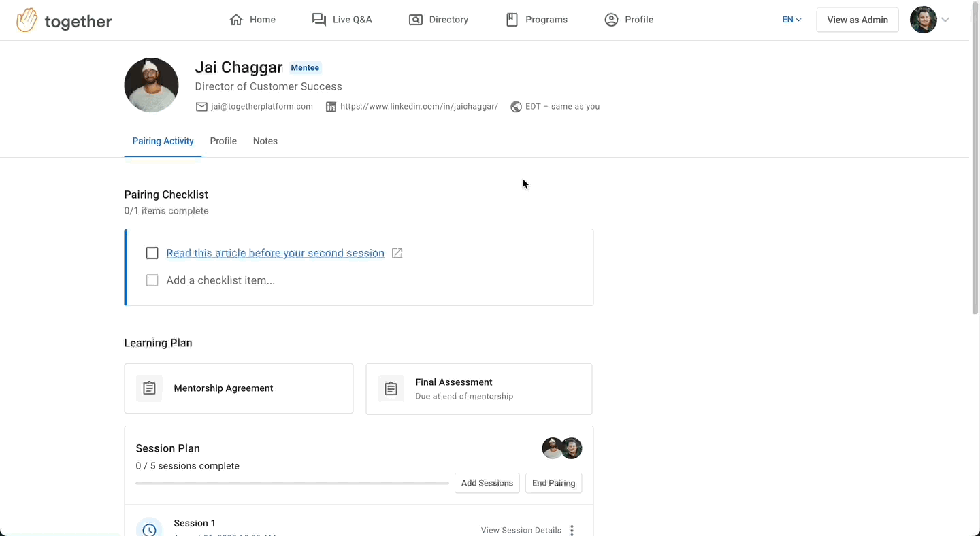Click the Programs bookmark icon
Image resolution: width=980 pixels, height=536 pixels.
(512, 20)
